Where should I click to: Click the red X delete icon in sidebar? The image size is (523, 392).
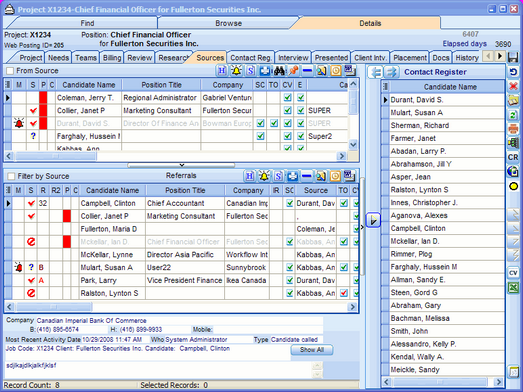tap(513, 86)
